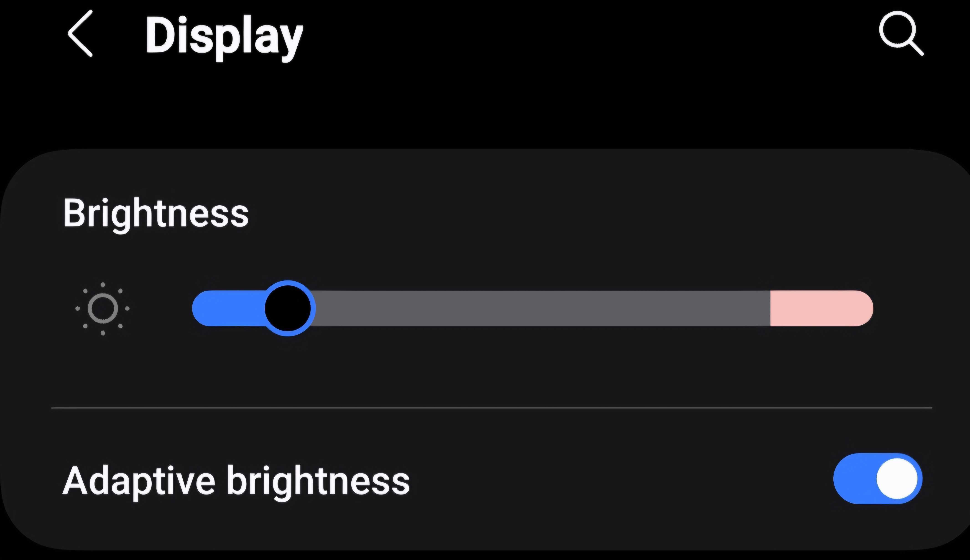Click the divider line above Adaptive brightness
Screen dimensions: 970x560
pos(492,408)
